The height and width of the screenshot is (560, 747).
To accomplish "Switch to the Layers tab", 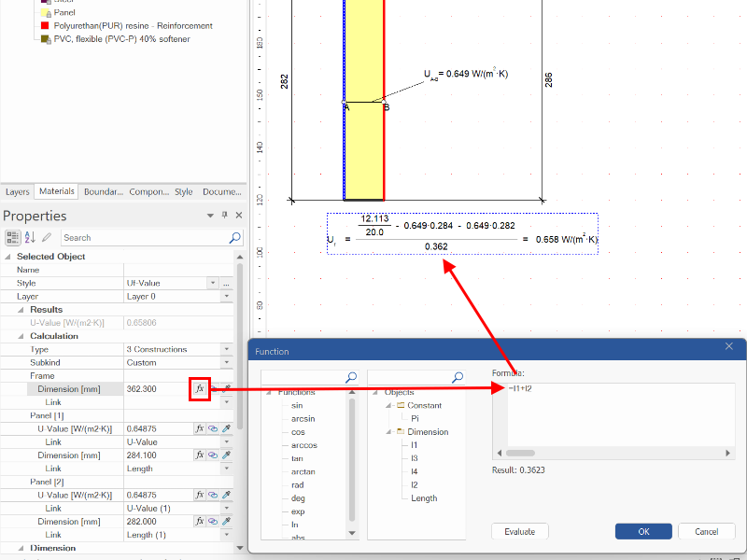I will pyautogui.click(x=18, y=192).
